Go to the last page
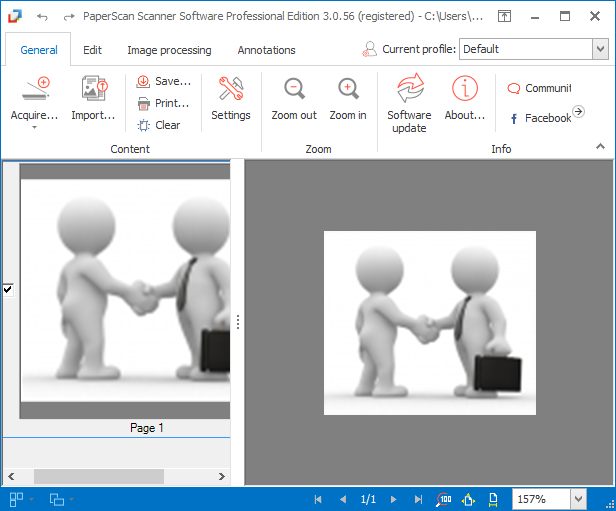Viewport: 616px width, 511px height. pos(418,499)
